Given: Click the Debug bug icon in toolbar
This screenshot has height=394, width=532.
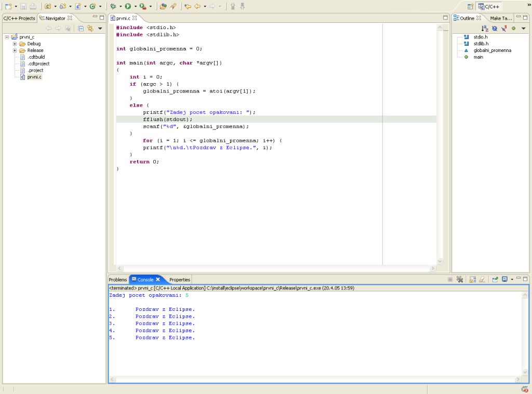Looking at the screenshot, I should [x=113, y=6].
